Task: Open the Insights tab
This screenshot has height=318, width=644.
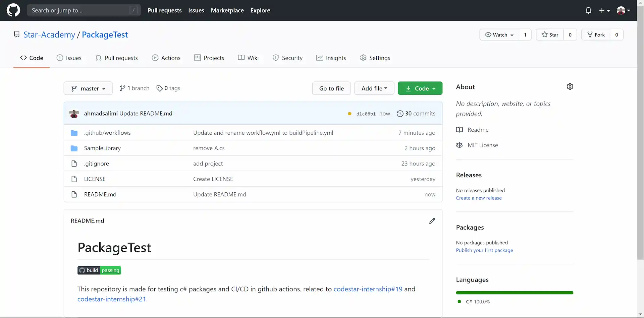Action: [331, 58]
